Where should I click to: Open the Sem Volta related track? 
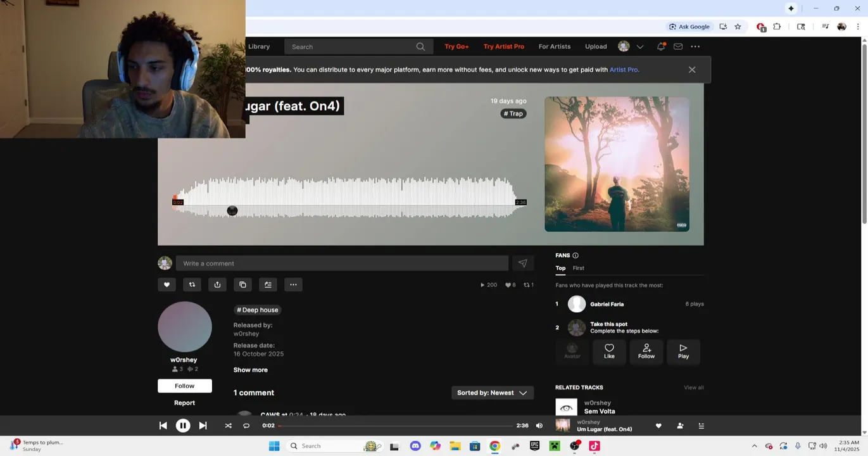click(599, 411)
